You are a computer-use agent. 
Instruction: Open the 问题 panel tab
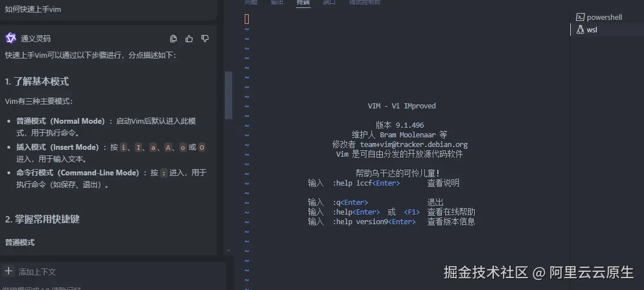251,2
